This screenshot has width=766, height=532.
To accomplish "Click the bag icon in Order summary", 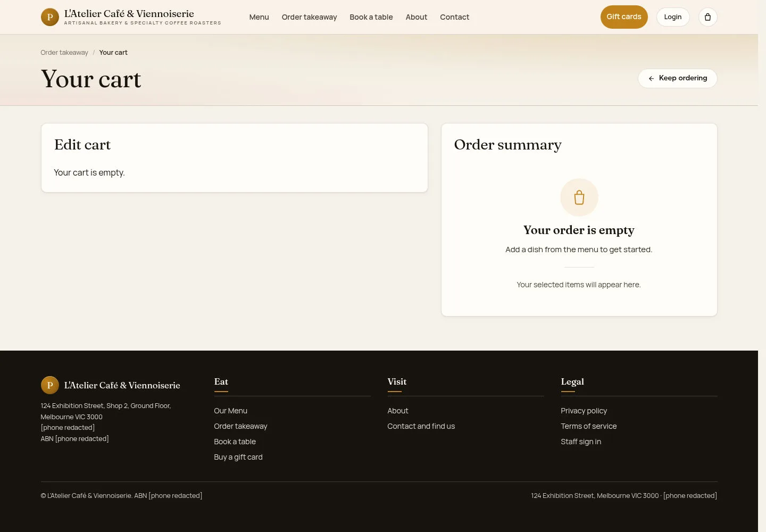I will 579,197.
